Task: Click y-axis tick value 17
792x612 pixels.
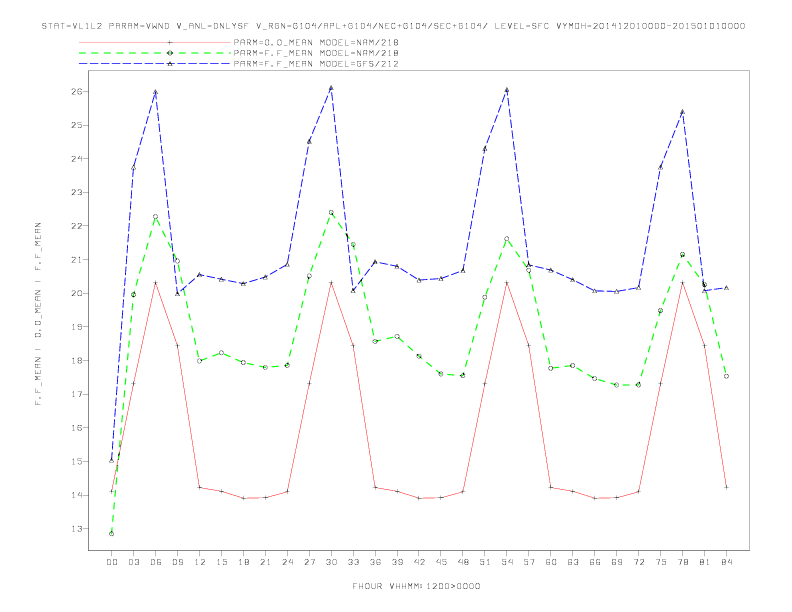Action: point(77,394)
